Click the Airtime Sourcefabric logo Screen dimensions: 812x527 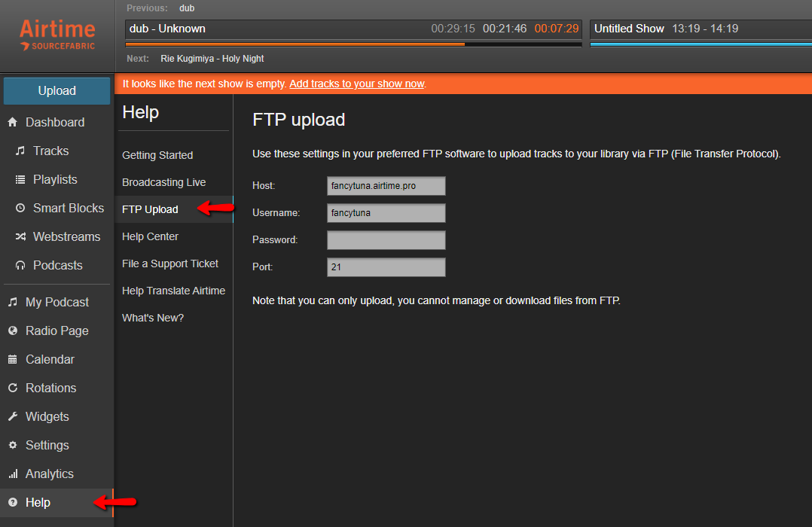[x=57, y=35]
